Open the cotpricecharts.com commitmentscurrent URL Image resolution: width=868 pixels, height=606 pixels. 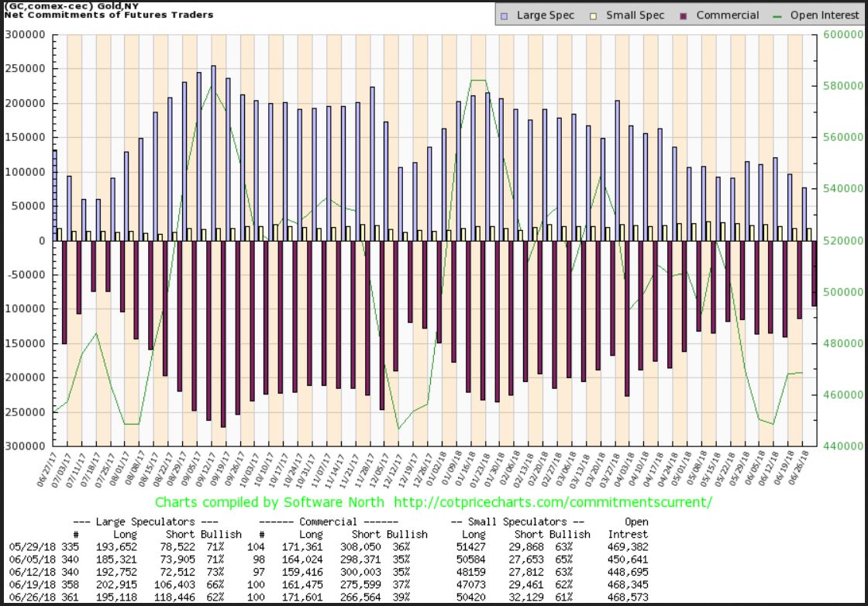point(553,502)
